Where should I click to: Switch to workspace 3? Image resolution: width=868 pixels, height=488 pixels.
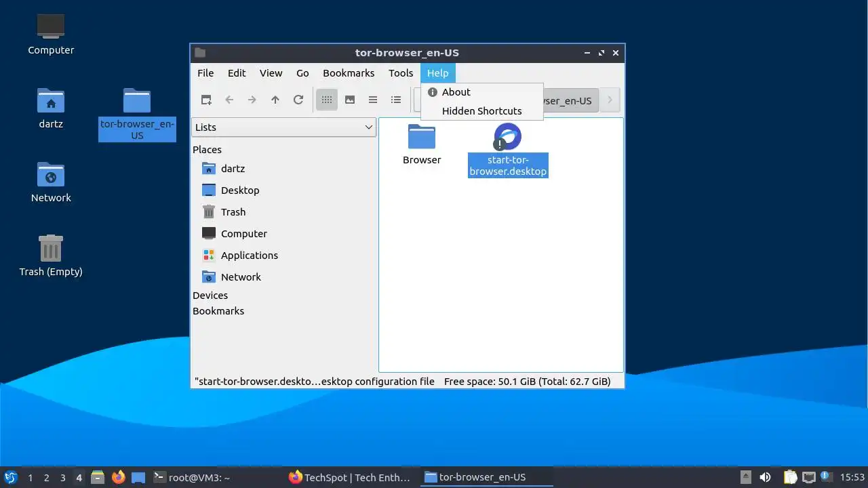click(62, 477)
